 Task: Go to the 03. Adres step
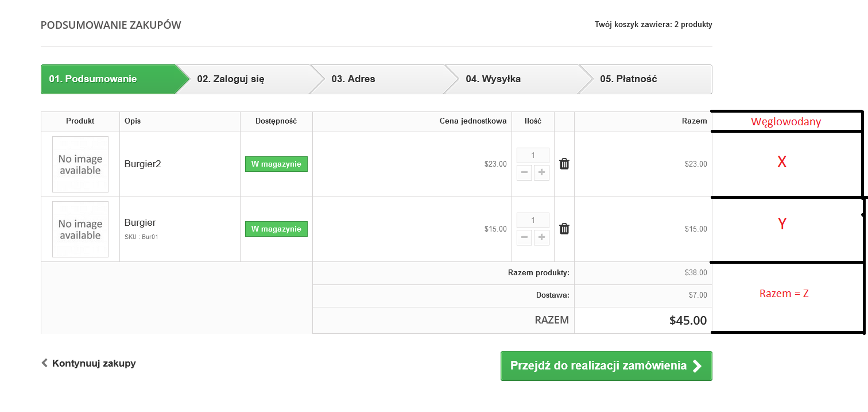(x=353, y=79)
